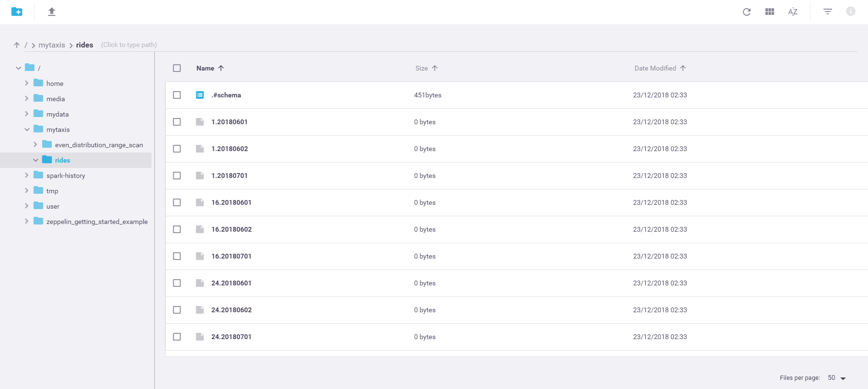The image size is (868, 389).
Task: Click the .#schema table file icon
Action: [x=200, y=95]
